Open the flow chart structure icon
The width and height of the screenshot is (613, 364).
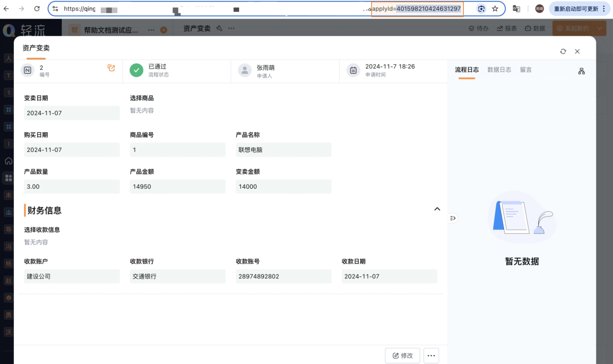point(581,71)
